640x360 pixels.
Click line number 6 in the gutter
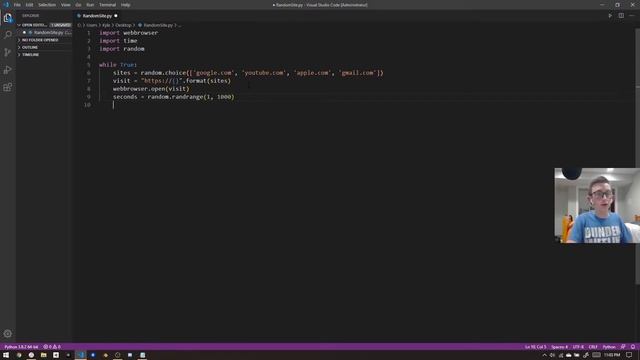[x=89, y=73]
